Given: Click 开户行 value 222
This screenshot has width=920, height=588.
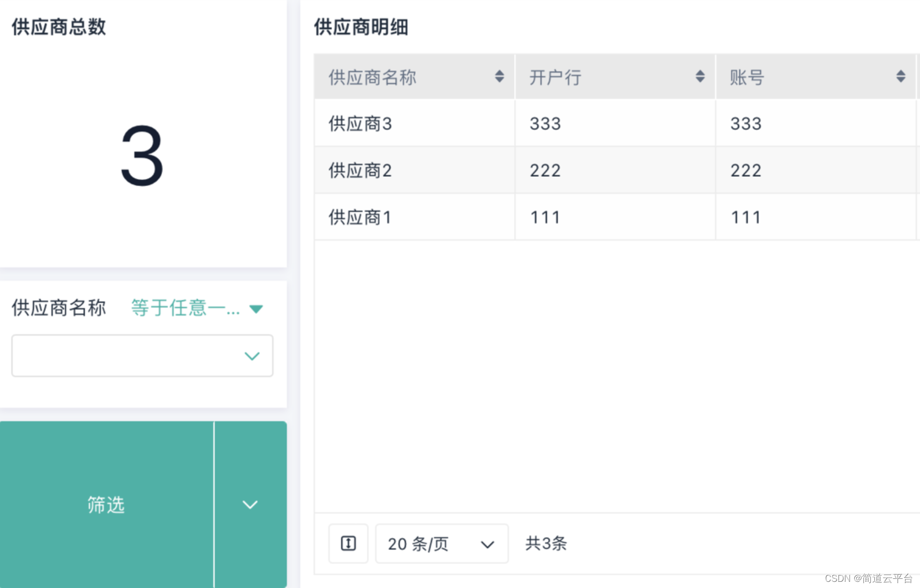Looking at the screenshot, I should 545,170.
